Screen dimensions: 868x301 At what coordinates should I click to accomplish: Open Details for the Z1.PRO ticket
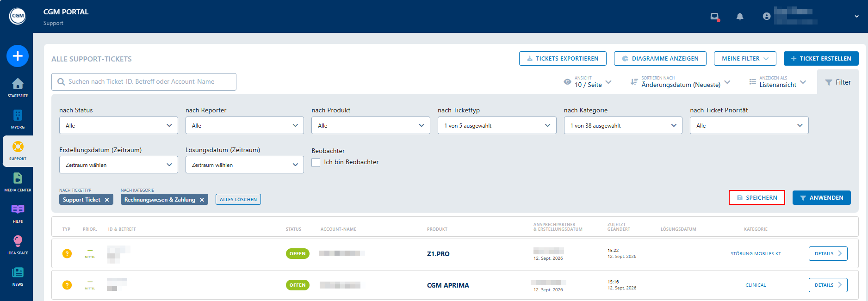pos(828,253)
